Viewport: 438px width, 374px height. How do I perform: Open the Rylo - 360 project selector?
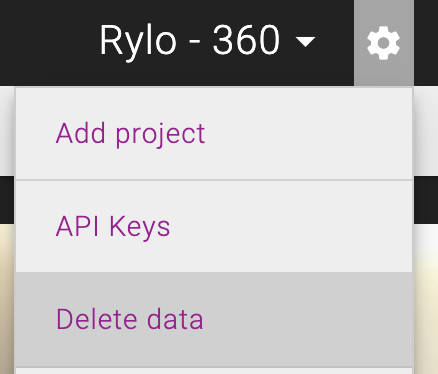pos(207,41)
